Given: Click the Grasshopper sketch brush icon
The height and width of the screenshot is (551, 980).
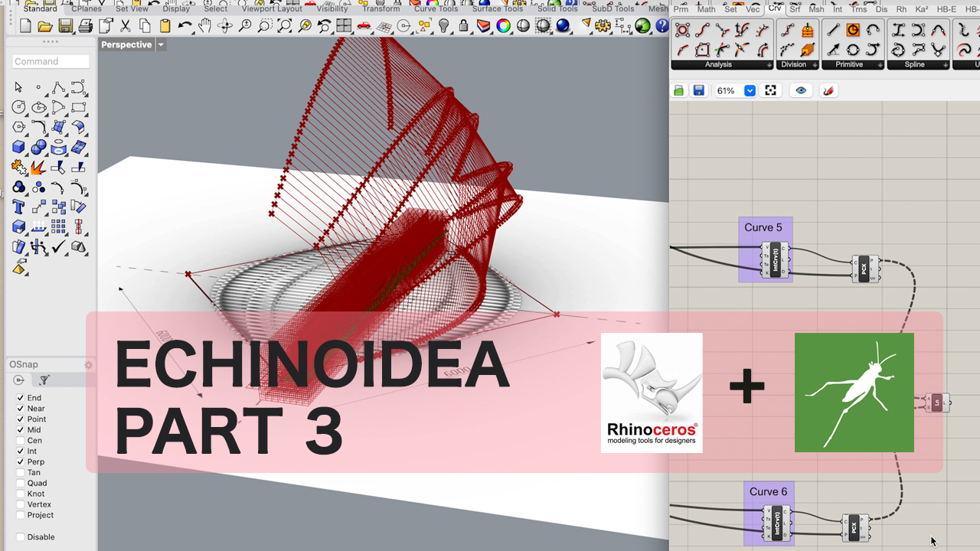Looking at the screenshot, I should tap(828, 90).
